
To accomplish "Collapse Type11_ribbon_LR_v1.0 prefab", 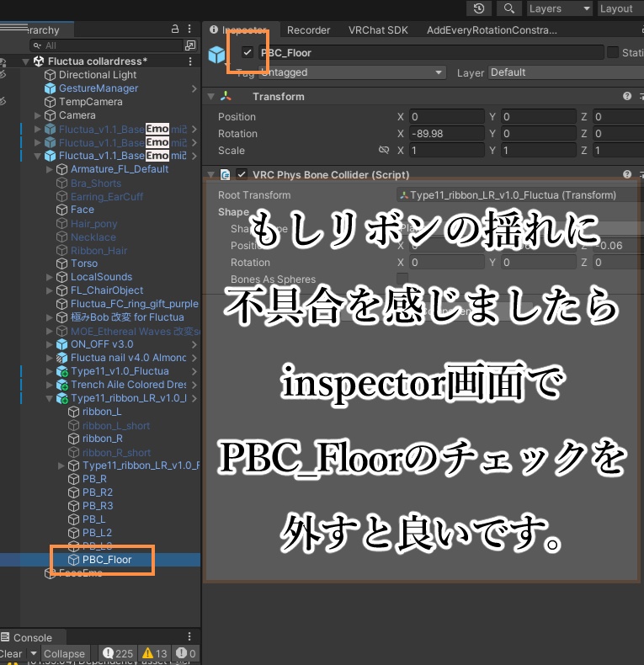I will coord(49,398).
